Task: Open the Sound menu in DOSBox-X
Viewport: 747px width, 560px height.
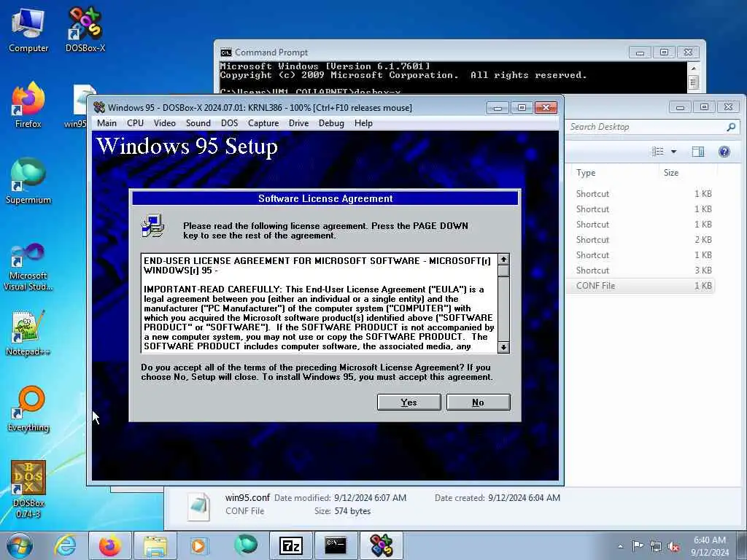Action: coord(198,122)
